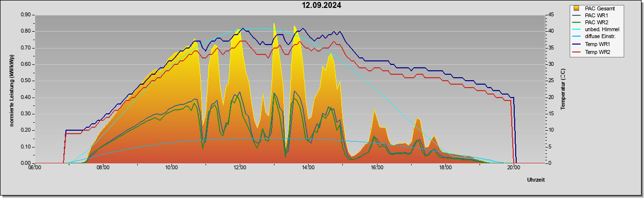Click the PAC Gesamt legend color swatch
Image resolution: width=644 pixels, height=198 pixels.
click(576, 8)
